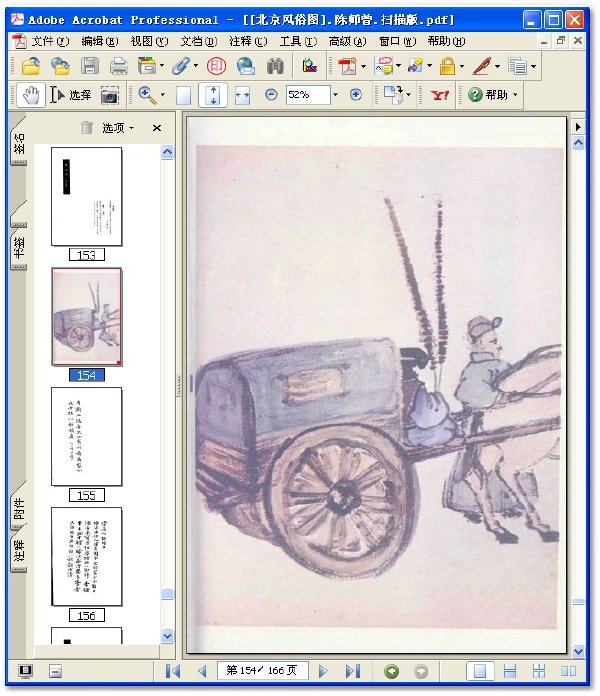
Task: Expand the Create PDF dropdown arrow
Action: click(x=363, y=66)
